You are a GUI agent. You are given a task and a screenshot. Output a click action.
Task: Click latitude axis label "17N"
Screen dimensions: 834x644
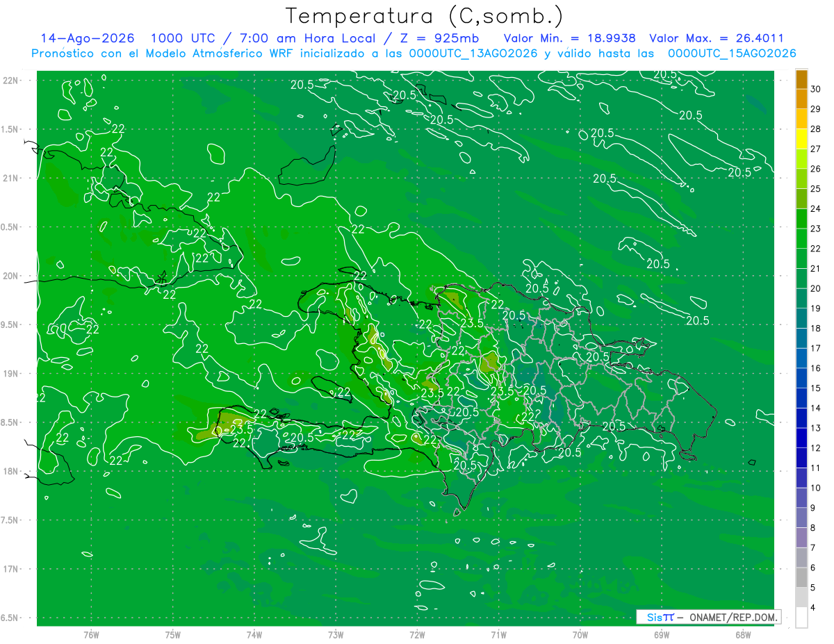click(11, 569)
